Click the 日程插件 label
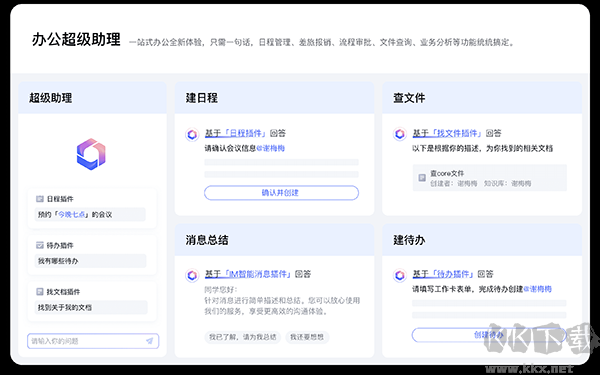Image resolution: width=600 pixels, height=375 pixels. click(60, 199)
